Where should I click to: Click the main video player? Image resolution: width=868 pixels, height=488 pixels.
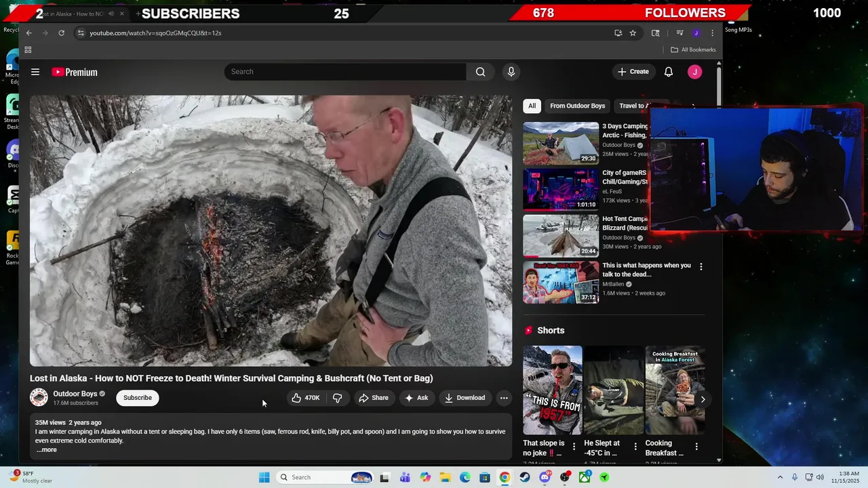coord(271,231)
